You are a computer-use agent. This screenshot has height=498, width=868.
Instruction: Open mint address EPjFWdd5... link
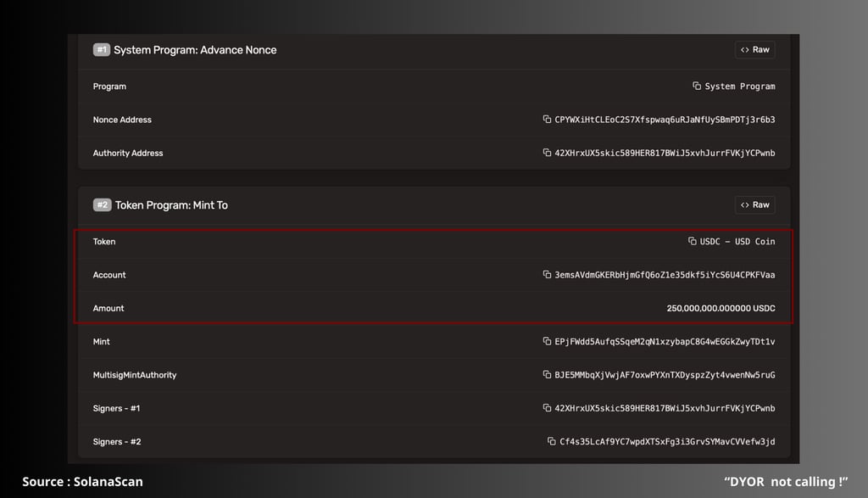(665, 342)
